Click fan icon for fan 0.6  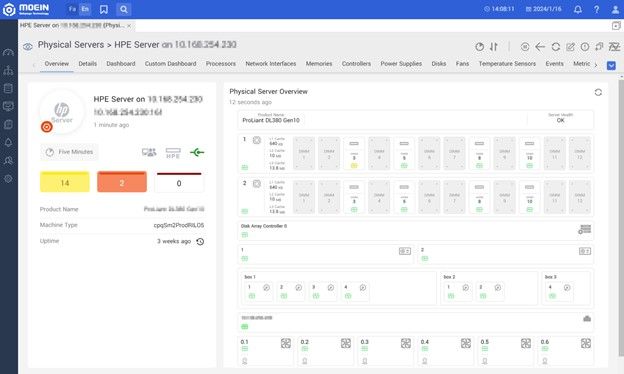(x=586, y=343)
